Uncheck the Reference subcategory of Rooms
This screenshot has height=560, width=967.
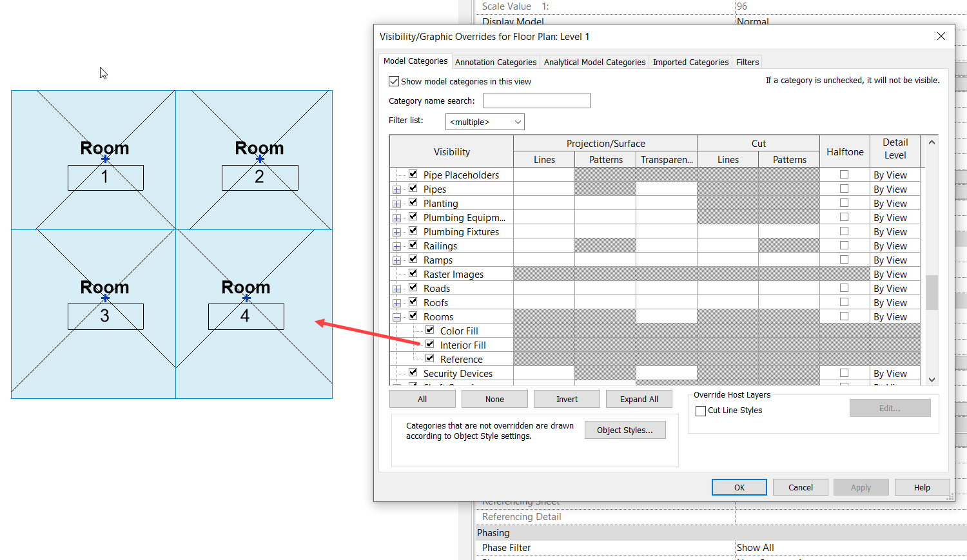pos(429,358)
